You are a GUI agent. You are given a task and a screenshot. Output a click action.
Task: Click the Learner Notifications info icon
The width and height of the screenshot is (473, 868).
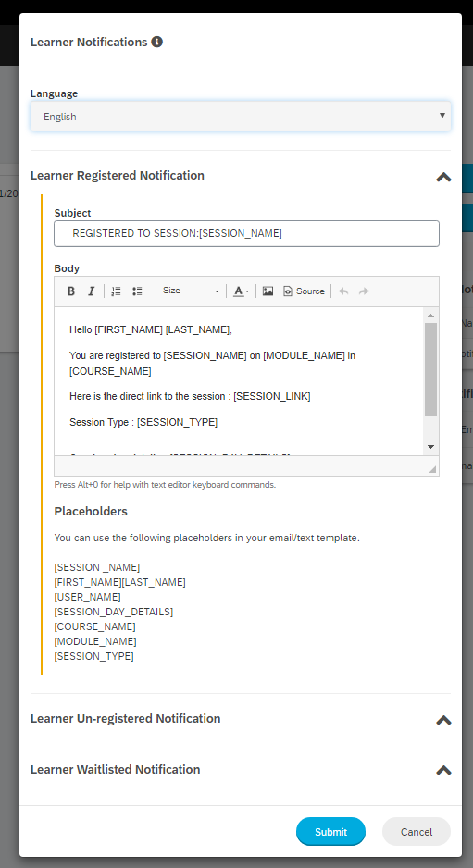(157, 42)
